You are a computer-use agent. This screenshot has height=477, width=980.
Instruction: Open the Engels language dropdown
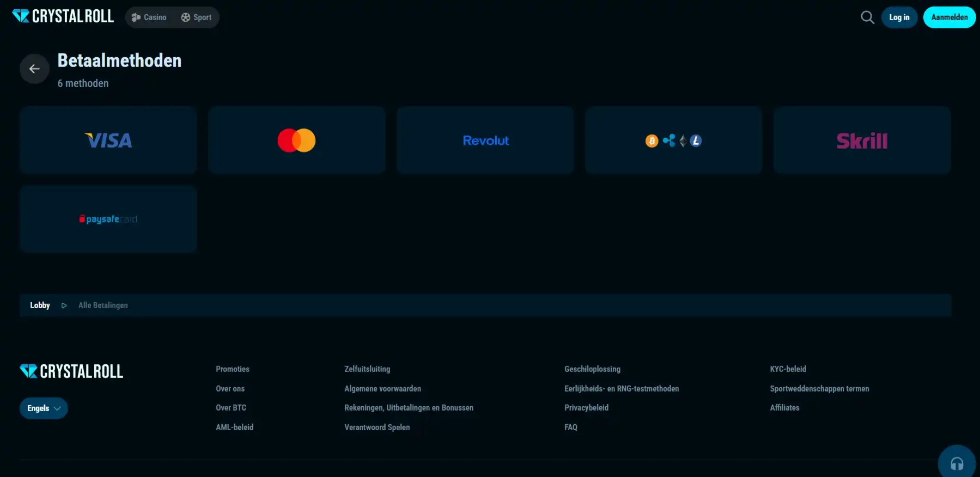44,408
